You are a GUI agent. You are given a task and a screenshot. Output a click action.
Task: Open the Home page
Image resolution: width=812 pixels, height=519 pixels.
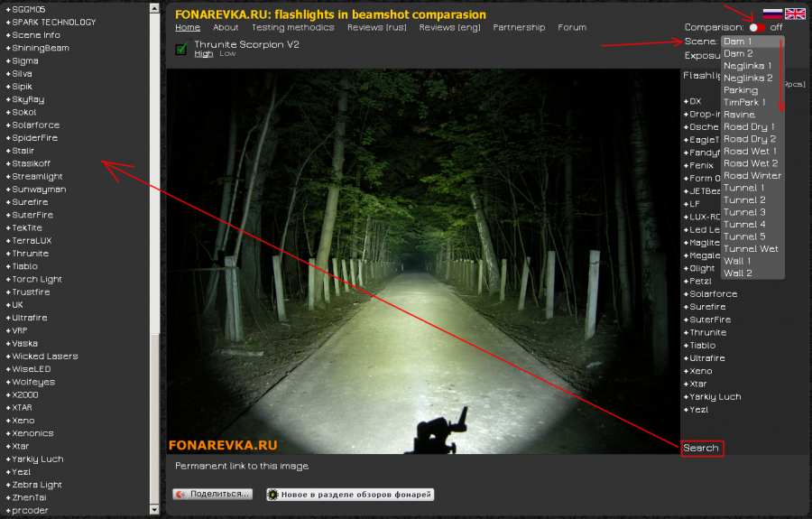click(x=188, y=27)
